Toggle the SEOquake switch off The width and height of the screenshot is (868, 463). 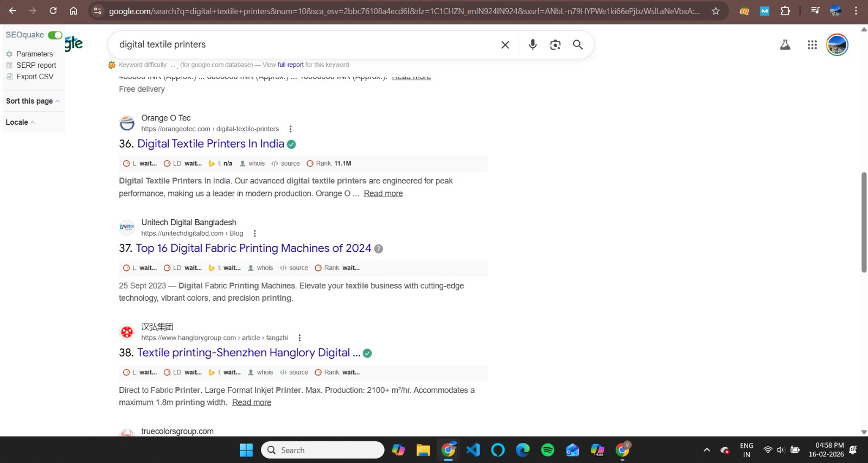(55, 35)
